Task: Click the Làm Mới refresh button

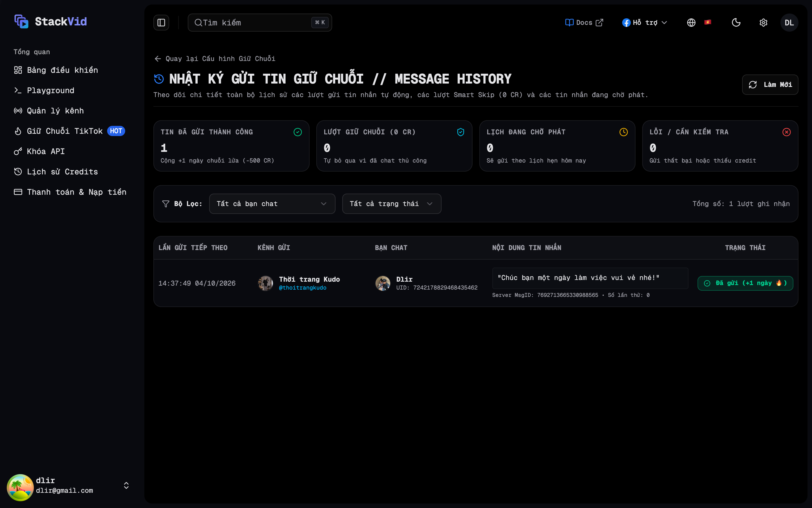Action: click(770, 85)
